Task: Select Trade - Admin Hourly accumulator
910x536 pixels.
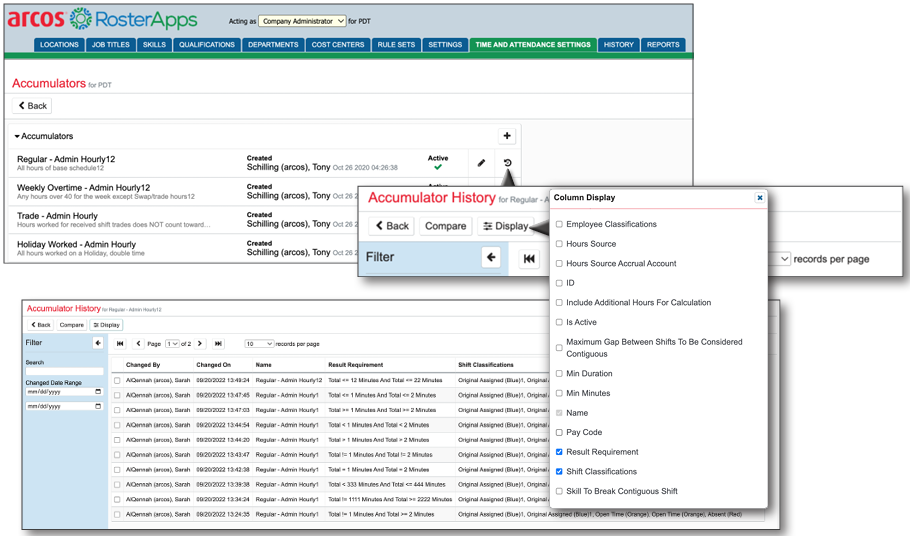Action: point(57,216)
